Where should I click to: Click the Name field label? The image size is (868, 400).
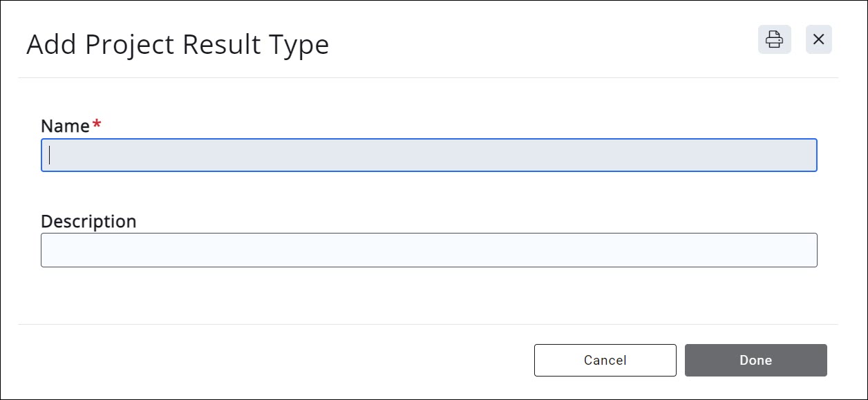[x=65, y=126]
